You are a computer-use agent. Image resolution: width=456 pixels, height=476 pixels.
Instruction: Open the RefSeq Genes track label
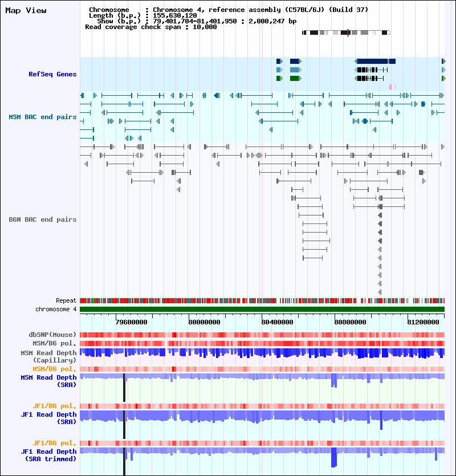(52, 74)
